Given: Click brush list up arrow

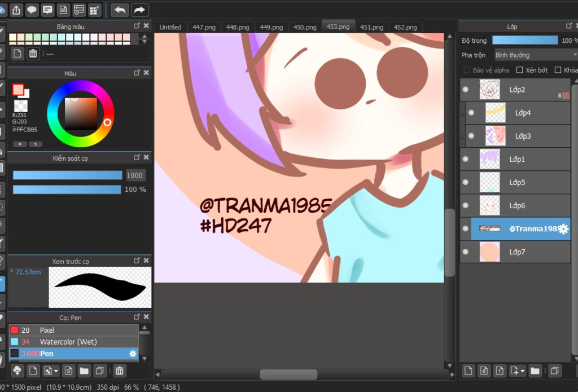Looking at the screenshot, I should (x=144, y=327).
